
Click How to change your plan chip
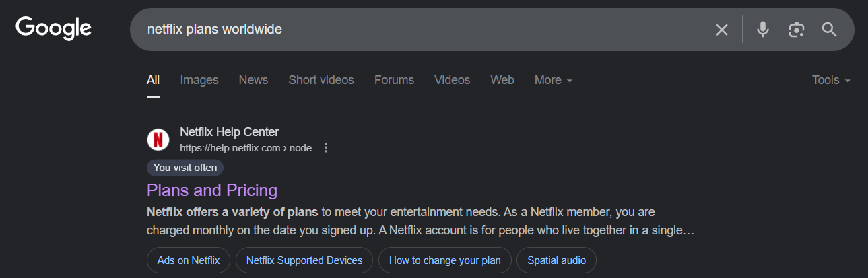(445, 260)
